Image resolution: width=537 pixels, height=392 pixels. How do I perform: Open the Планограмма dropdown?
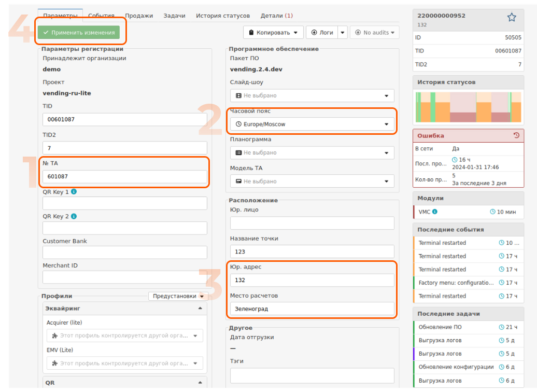point(312,152)
